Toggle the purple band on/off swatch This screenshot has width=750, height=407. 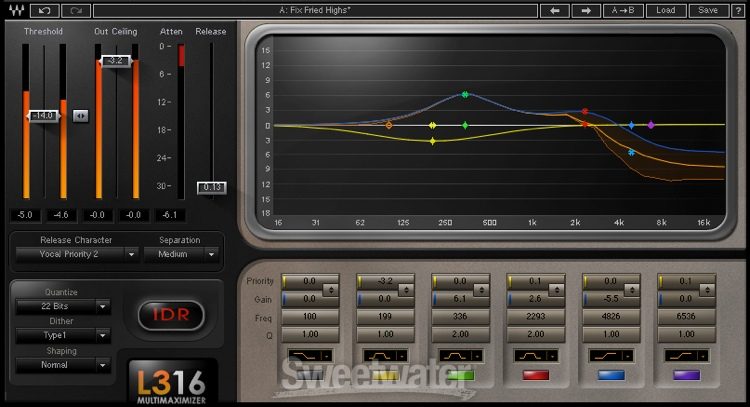point(686,375)
